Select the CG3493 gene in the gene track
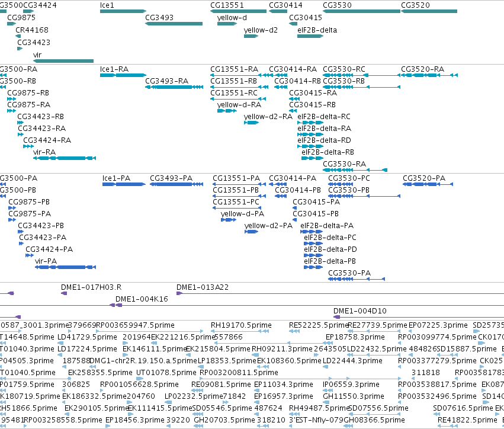Viewport: 504px width, 429px height. [174, 24]
